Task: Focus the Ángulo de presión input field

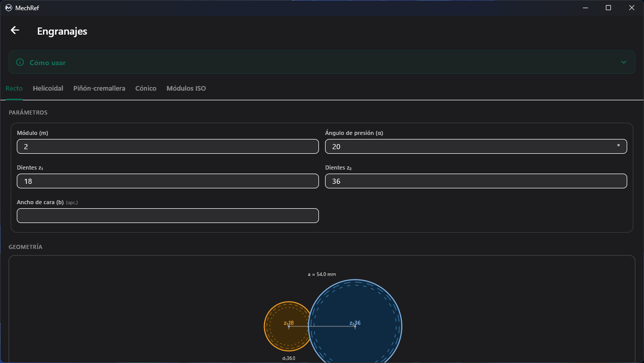Action: (x=476, y=147)
